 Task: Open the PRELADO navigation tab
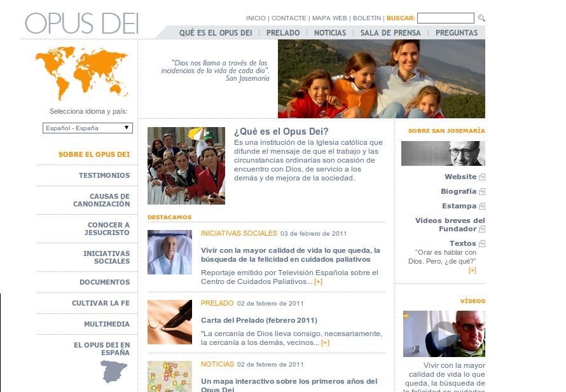(x=283, y=33)
